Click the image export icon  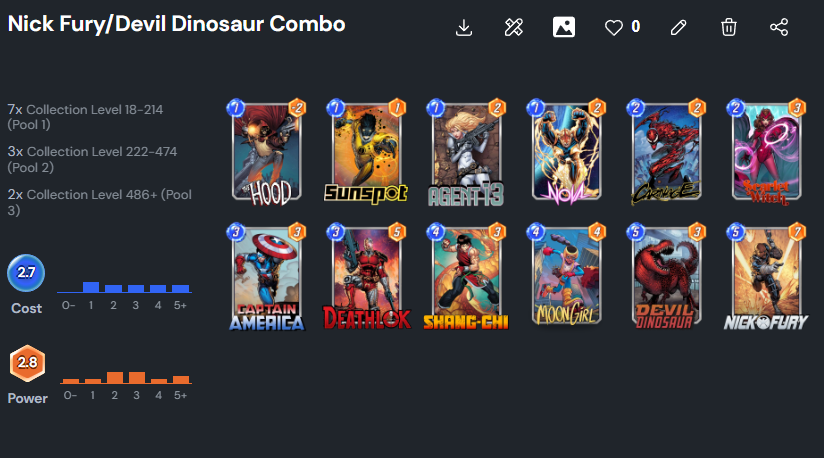[563, 27]
